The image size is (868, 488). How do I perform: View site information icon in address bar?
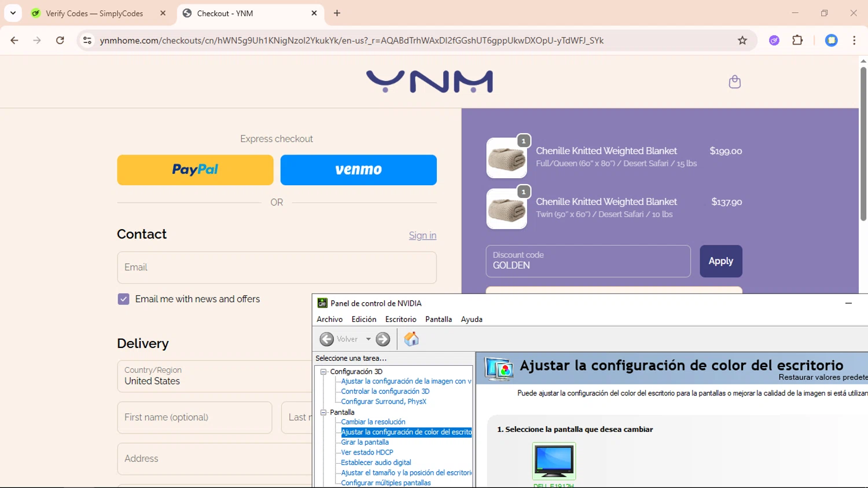[87, 41]
